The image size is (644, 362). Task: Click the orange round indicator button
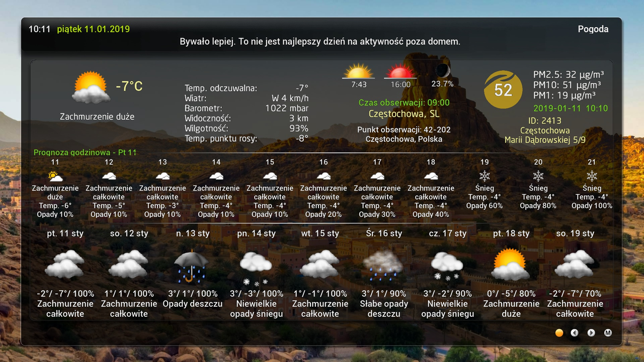[559, 333]
